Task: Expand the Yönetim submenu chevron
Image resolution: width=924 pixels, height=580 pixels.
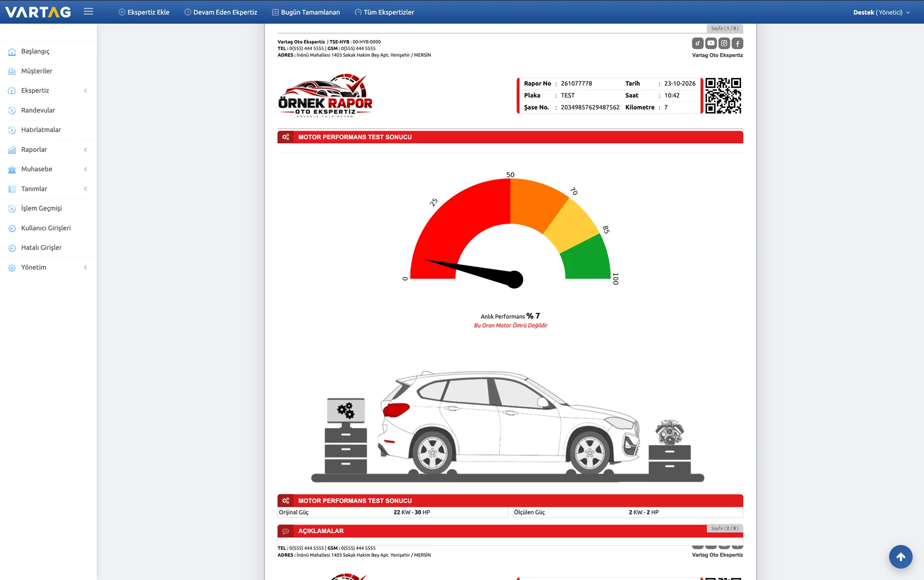Action: (x=86, y=267)
